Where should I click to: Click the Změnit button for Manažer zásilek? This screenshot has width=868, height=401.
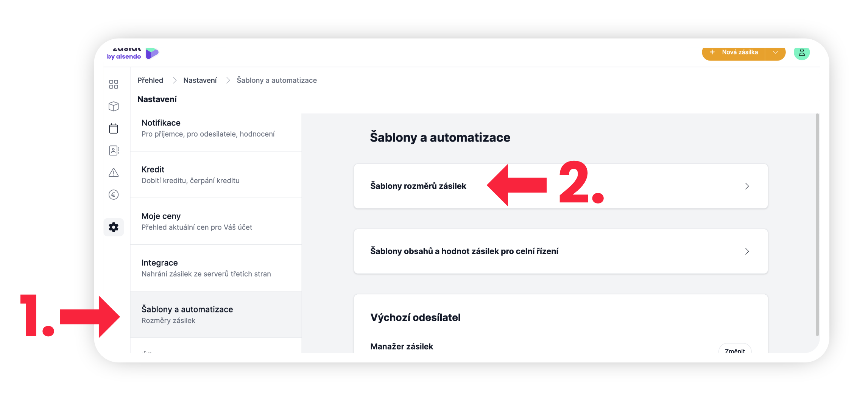coord(735,350)
